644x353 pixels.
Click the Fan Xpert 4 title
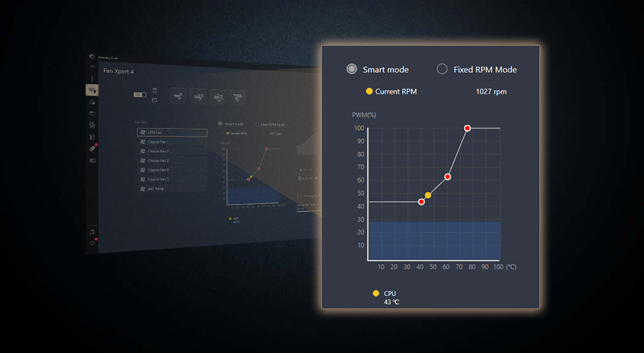[118, 71]
